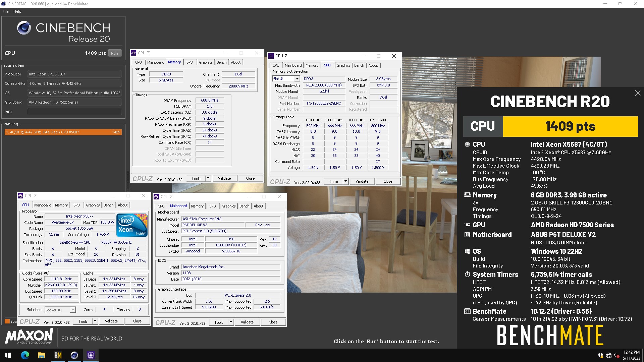
Task: Click the OS Windows icon in BenchMate panel
Action: tap(467, 251)
